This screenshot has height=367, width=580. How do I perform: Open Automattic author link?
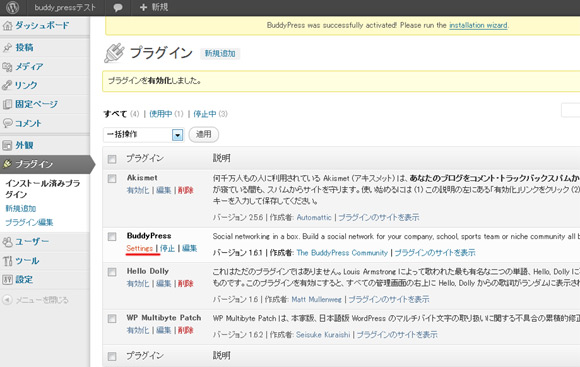coord(314,217)
